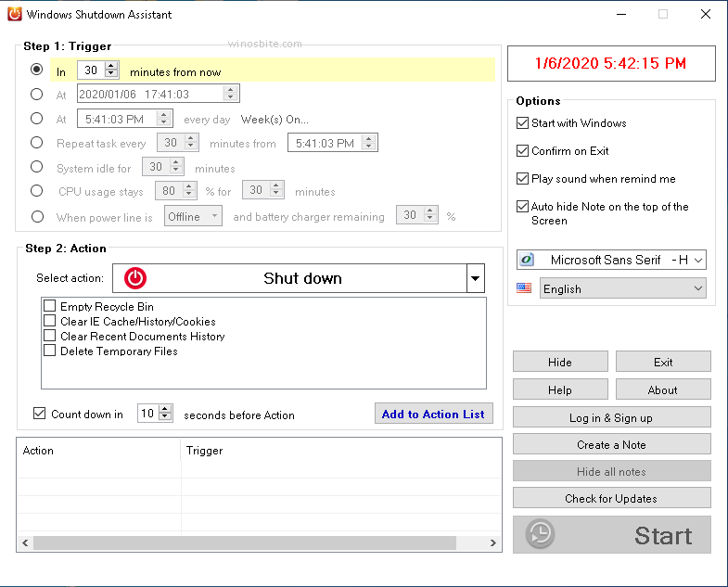Click the red Shut down power icon
Image resolution: width=728 pixels, height=587 pixels.
point(135,278)
